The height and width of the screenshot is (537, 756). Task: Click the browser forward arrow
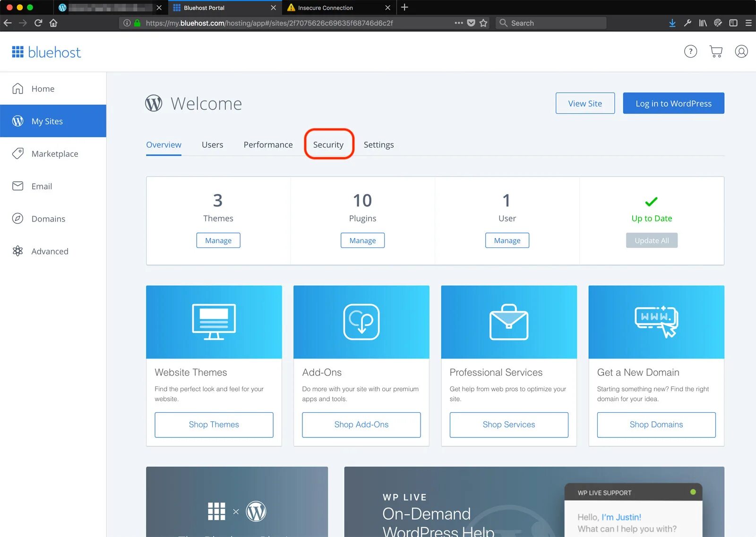click(x=23, y=23)
